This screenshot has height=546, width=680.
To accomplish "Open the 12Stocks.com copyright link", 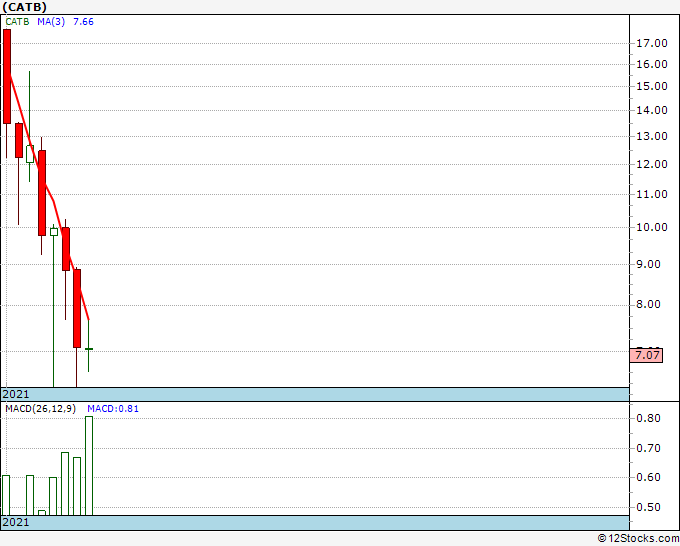I will [x=638, y=539].
